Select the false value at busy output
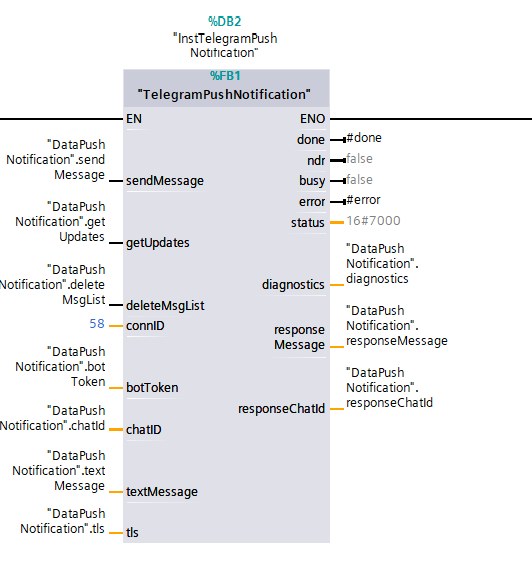This screenshot has width=532, height=566. tap(359, 179)
